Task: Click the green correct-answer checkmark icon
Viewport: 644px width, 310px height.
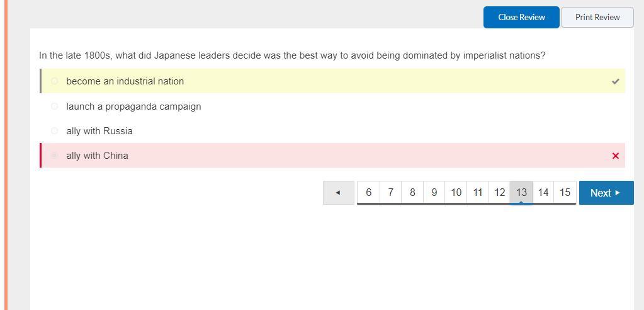Action: point(615,81)
